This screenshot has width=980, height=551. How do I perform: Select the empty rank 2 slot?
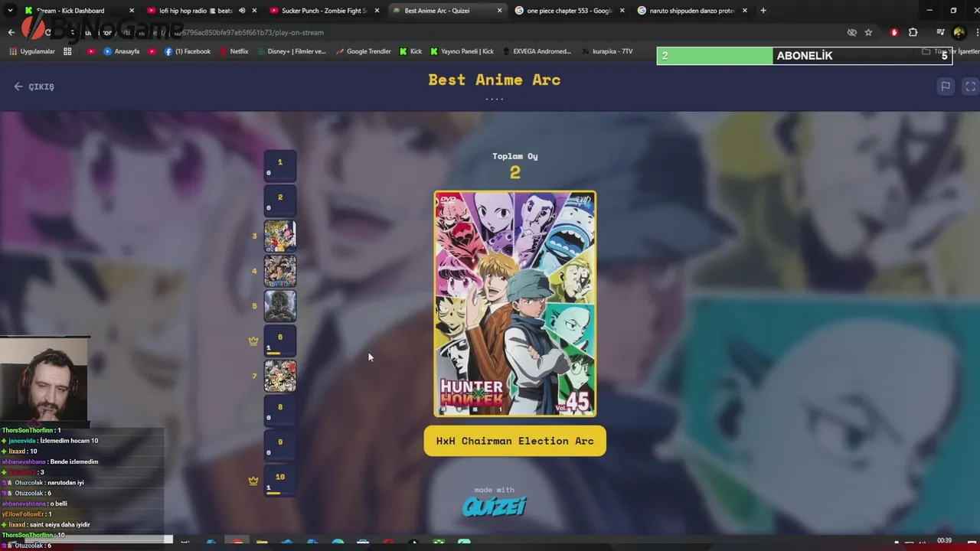click(279, 201)
